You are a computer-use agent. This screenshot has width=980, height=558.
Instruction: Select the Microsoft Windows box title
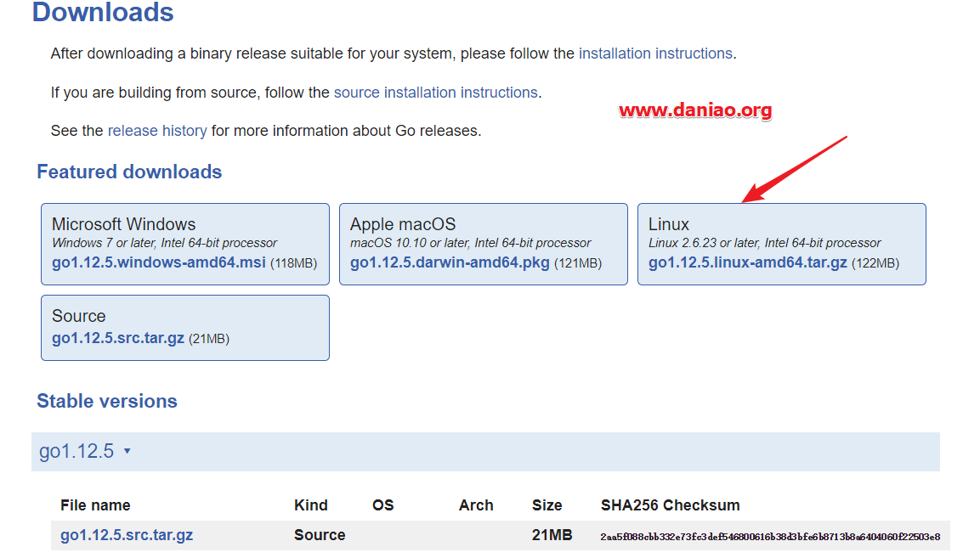[124, 224]
